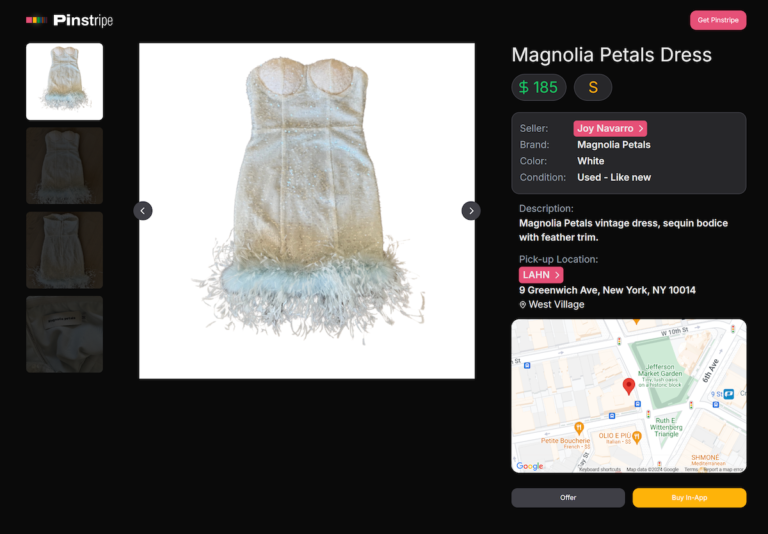Click the 9 St PATH station icon

click(729, 394)
